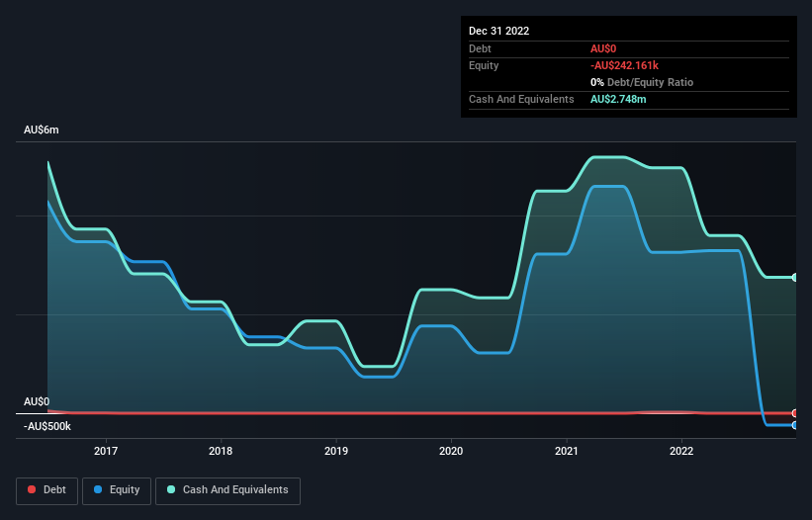The height and width of the screenshot is (520, 812).
Task: Toggle Cash And Equivalents legend button
Action: coord(227,490)
